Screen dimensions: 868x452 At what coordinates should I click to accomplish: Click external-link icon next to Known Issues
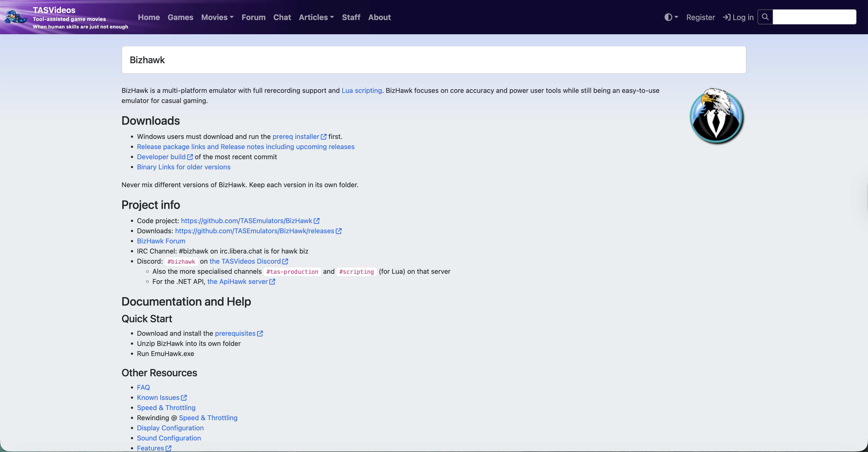pos(184,398)
